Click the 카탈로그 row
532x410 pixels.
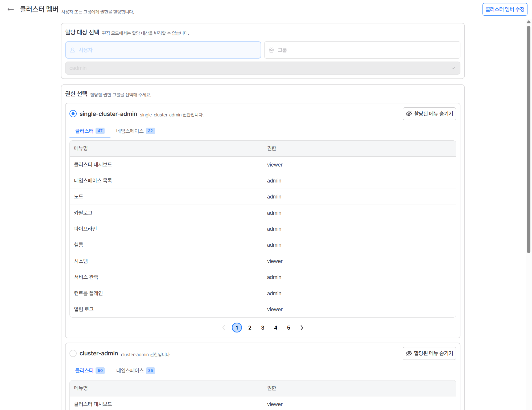[x=263, y=213]
